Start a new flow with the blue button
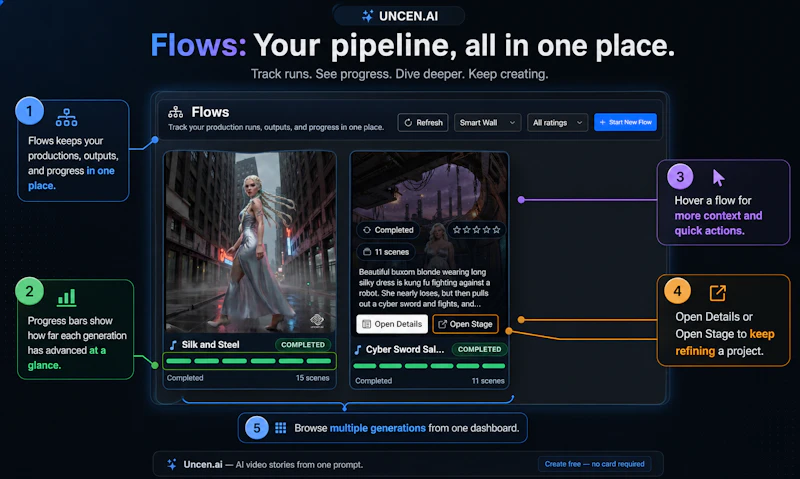 [625, 122]
